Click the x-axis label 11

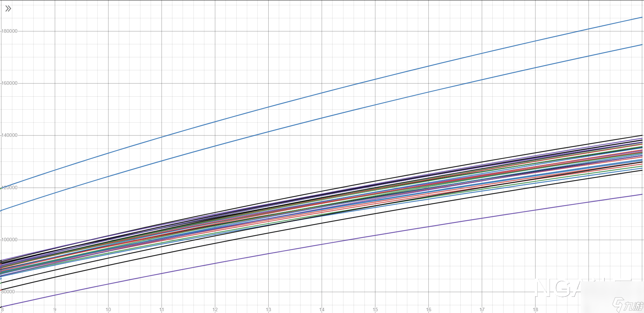pos(162,309)
